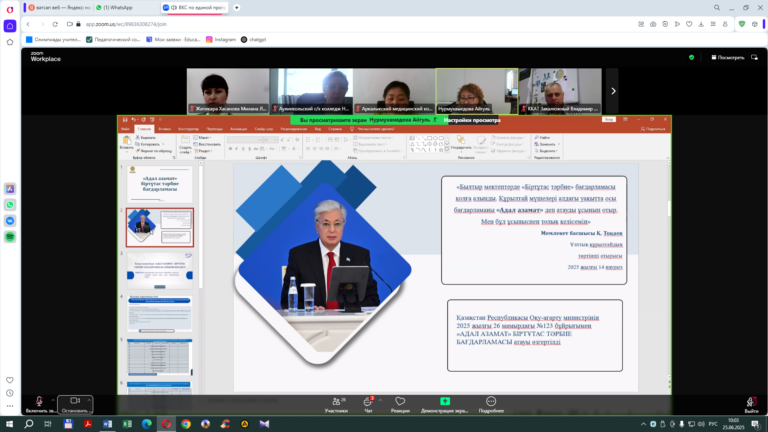Open sidebar history clock icon
The width and height of the screenshot is (768, 432).
pos(10,393)
